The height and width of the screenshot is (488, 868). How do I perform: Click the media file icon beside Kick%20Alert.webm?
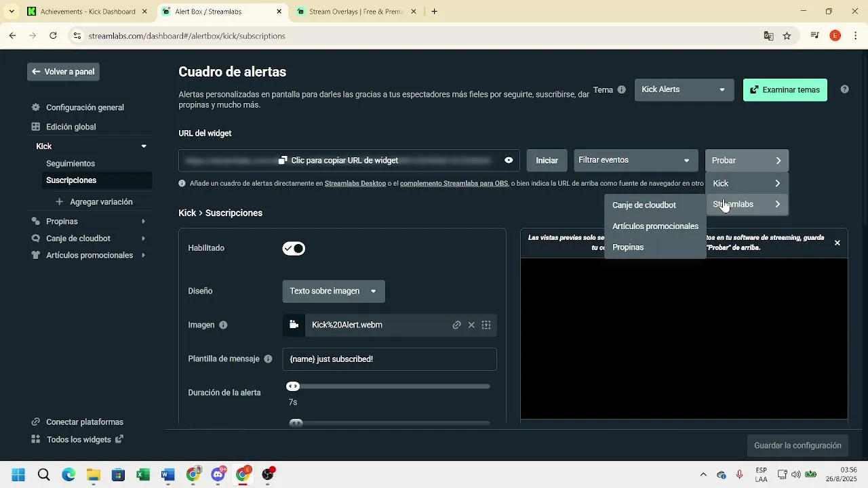tap(294, 325)
